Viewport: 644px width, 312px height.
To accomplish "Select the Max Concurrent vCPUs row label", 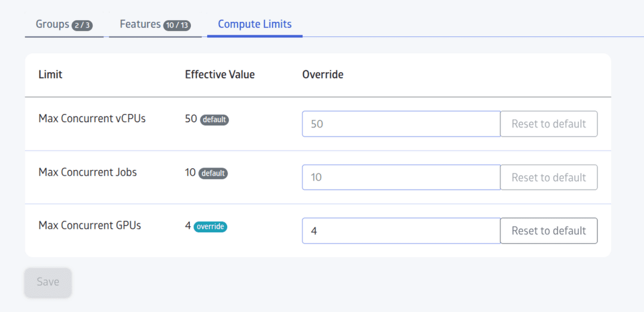I will 92,119.
